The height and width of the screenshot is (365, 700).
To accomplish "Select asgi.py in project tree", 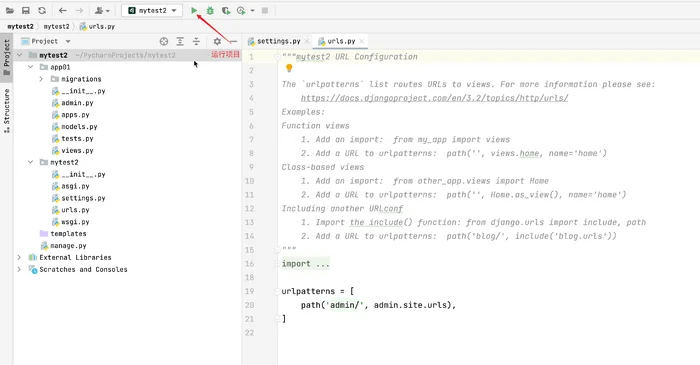I will tap(71, 186).
